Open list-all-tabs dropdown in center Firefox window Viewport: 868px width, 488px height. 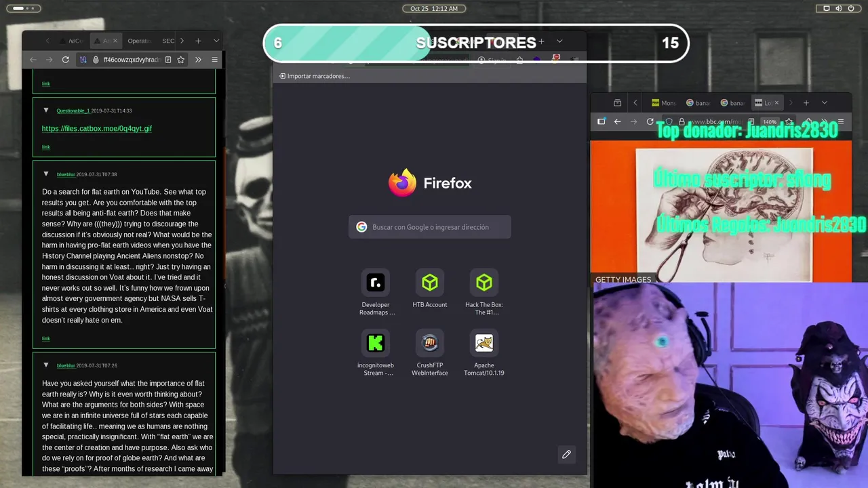click(x=559, y=41)
